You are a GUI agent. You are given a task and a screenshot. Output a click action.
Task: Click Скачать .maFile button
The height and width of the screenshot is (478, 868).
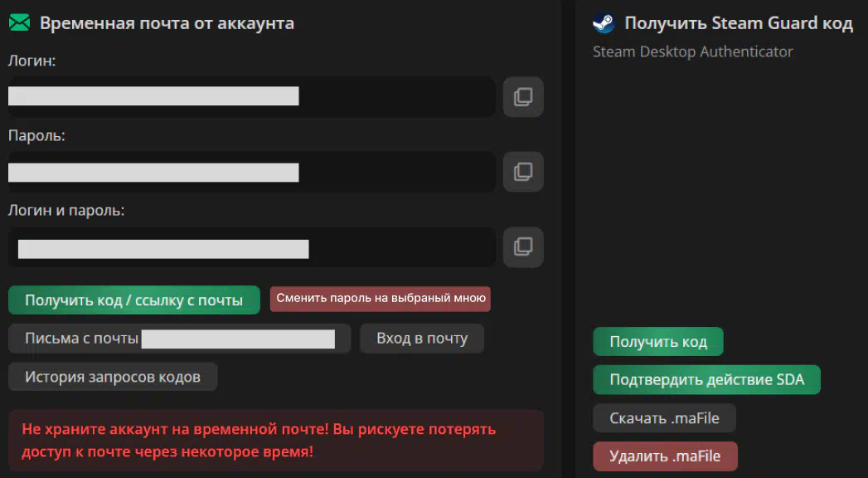pyautogui.click(x=664, y=418)
